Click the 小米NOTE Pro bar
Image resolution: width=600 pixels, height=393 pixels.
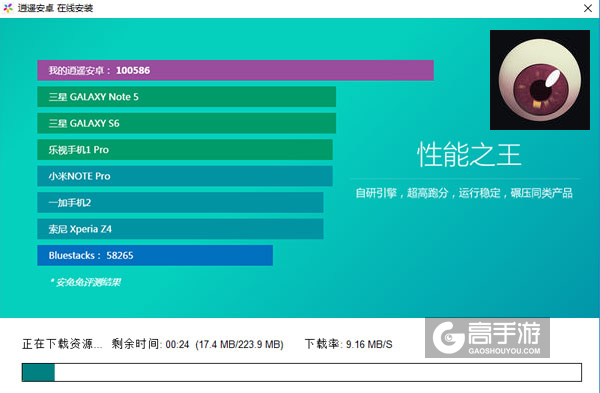185,176
